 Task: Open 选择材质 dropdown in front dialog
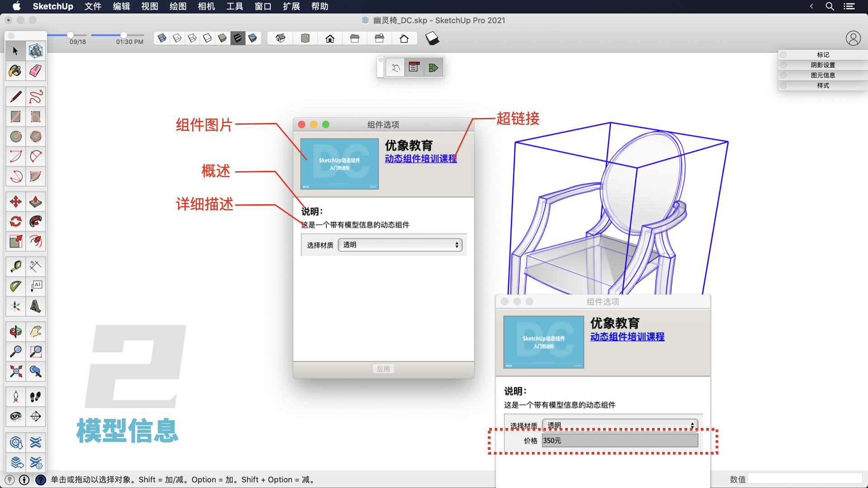coord(400,245)
